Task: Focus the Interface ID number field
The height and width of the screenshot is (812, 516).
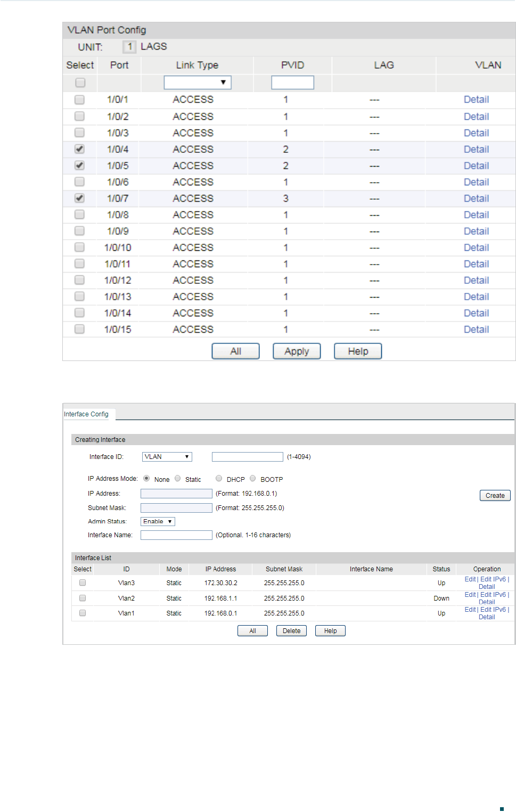Action: pos(248,457)
